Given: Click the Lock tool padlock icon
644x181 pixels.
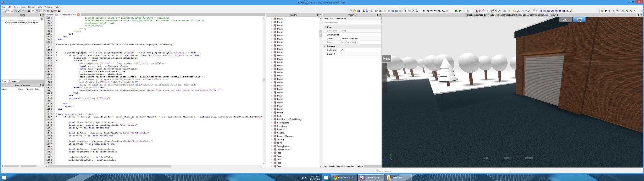Looking at the screenshot, I should [x=514, y=11].
